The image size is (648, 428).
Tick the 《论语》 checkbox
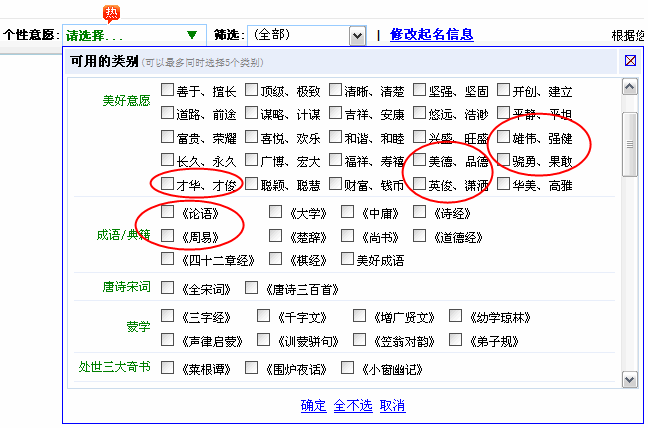167,212
